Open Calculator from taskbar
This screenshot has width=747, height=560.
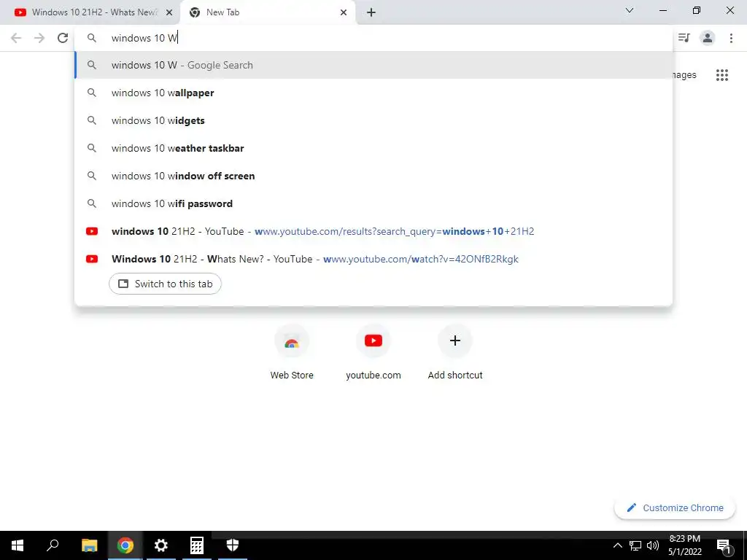click(197, 545)
